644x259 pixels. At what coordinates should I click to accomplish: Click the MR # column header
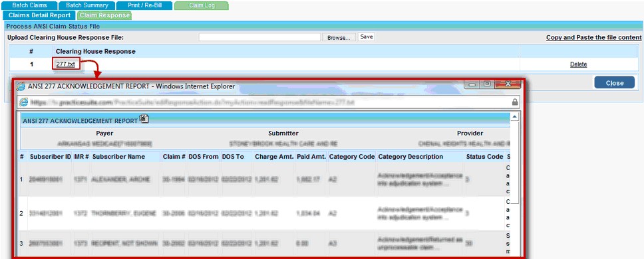click(x=81, y=157)
